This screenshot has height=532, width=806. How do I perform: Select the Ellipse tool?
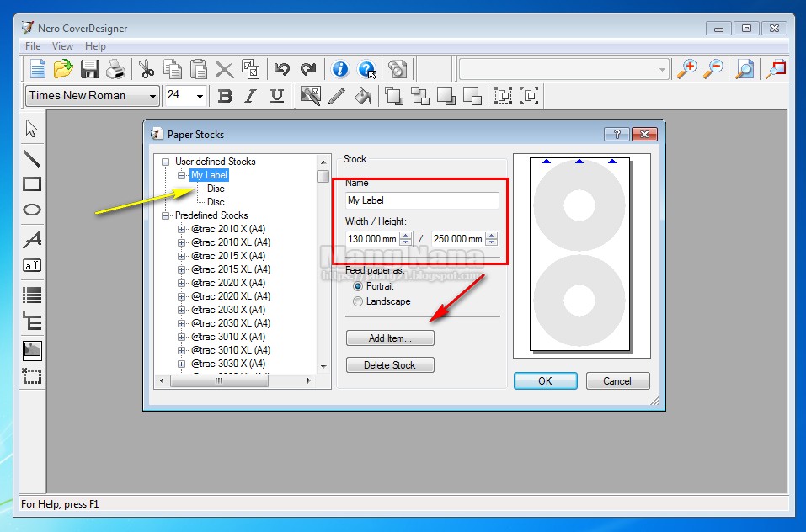click(x=30, y=211)
